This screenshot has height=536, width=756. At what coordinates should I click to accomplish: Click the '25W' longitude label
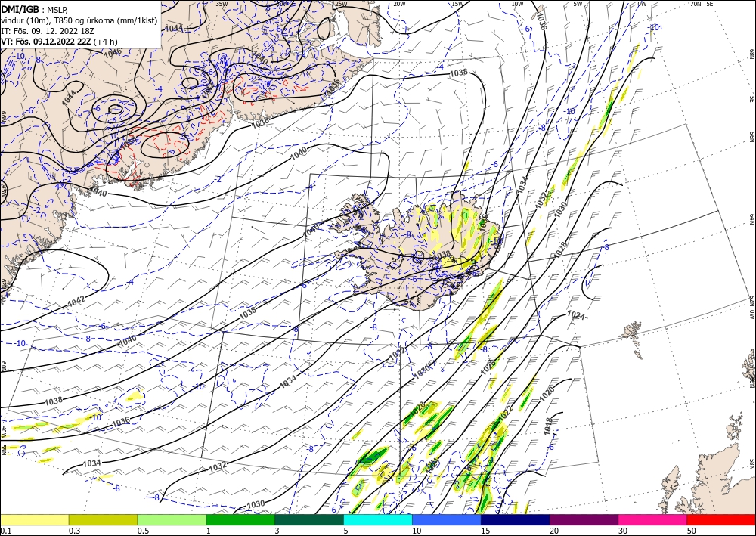tap(341, 3)
